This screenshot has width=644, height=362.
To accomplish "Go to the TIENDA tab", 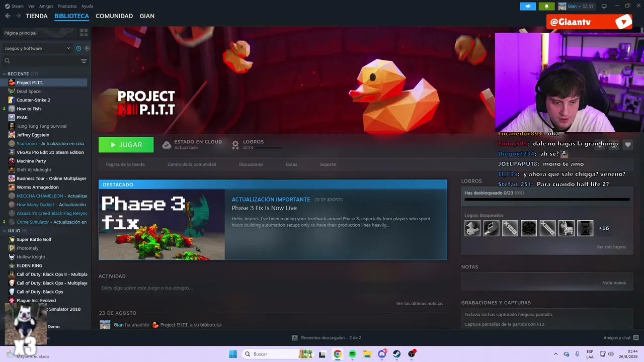I will click(x=37, y=16).
